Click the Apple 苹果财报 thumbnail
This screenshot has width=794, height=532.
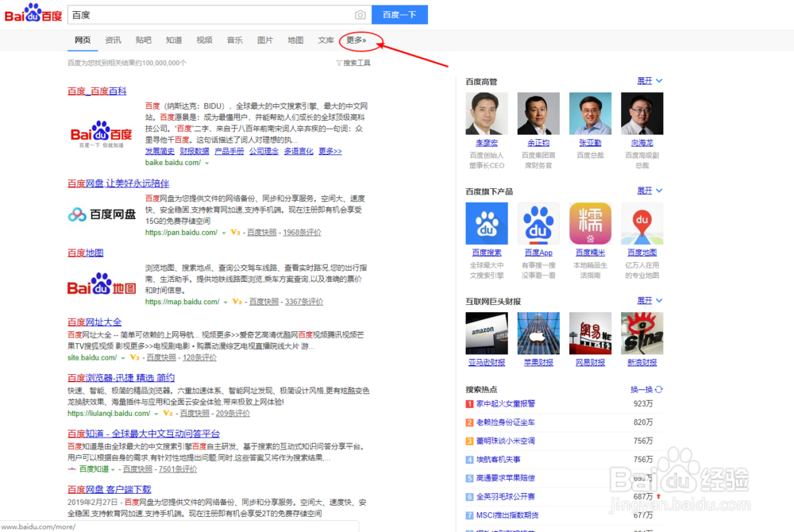click(x=538, y=333)
